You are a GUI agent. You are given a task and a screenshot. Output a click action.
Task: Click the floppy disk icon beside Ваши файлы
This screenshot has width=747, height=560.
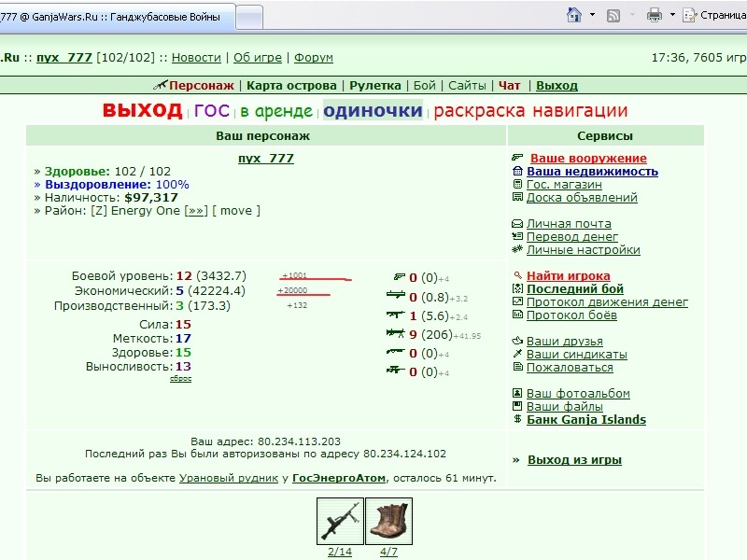coord(517,406)
